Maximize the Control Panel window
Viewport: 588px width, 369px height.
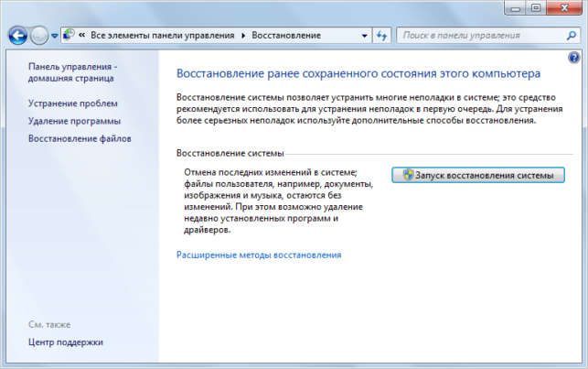(536, 8)
